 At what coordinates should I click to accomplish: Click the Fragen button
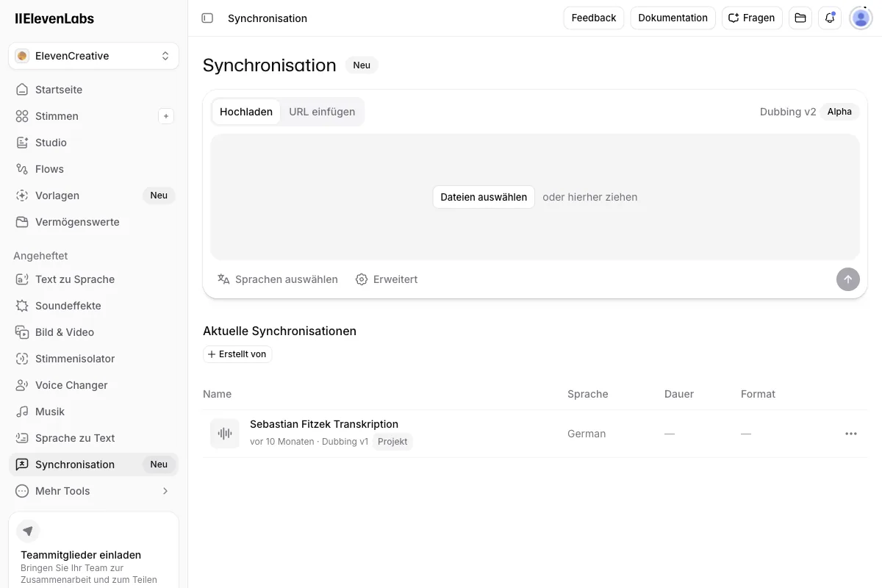click(x=752, y=18)
